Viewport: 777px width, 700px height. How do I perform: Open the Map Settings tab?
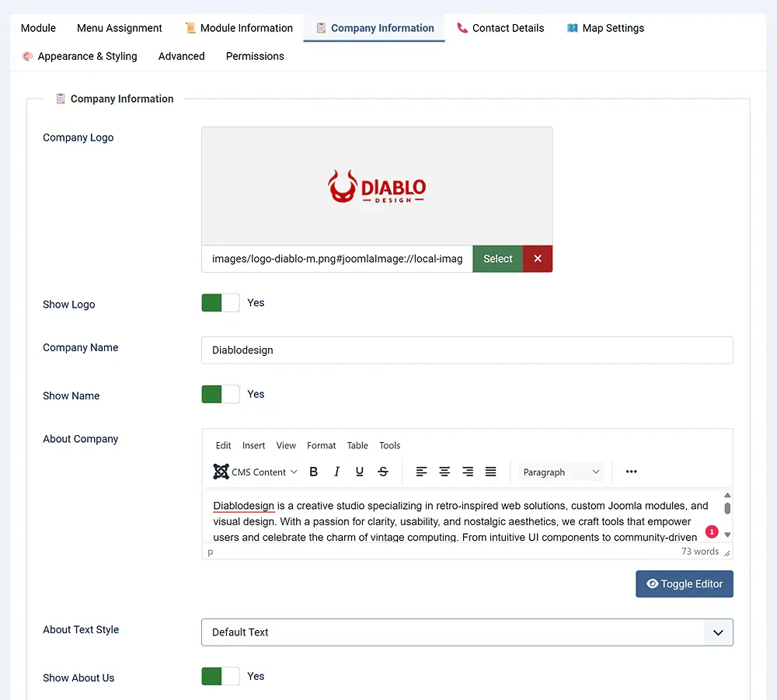pyautogui.click(x=605, y=28)
